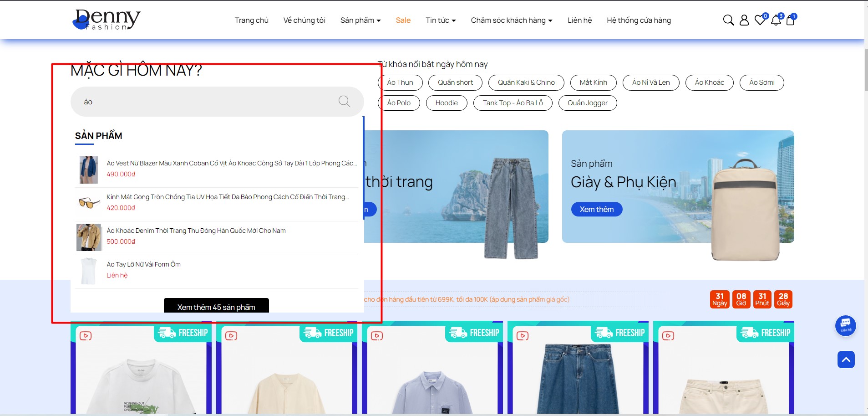Click the 420.000đ price text
This screenshot has height=416, width=868.
point(121,208)
